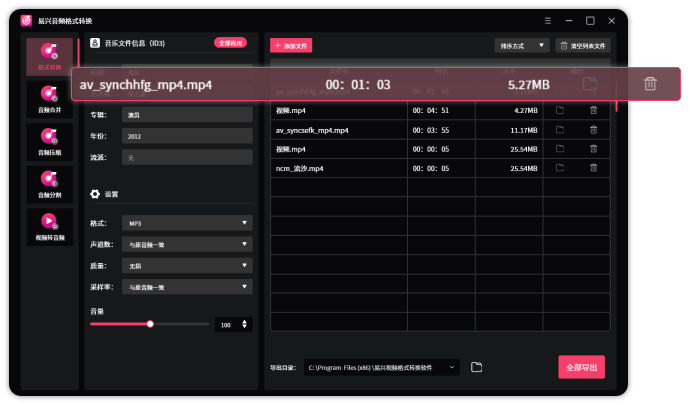Expand the 格式 MP3 format dropdown
The image size is (690, 405).
(x=187, y=223)
